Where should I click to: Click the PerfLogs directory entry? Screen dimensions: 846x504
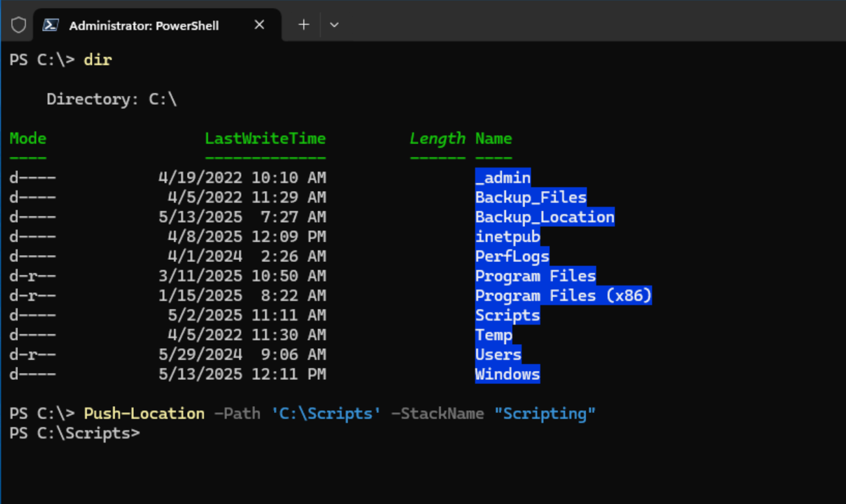click(x=512, y=256)
